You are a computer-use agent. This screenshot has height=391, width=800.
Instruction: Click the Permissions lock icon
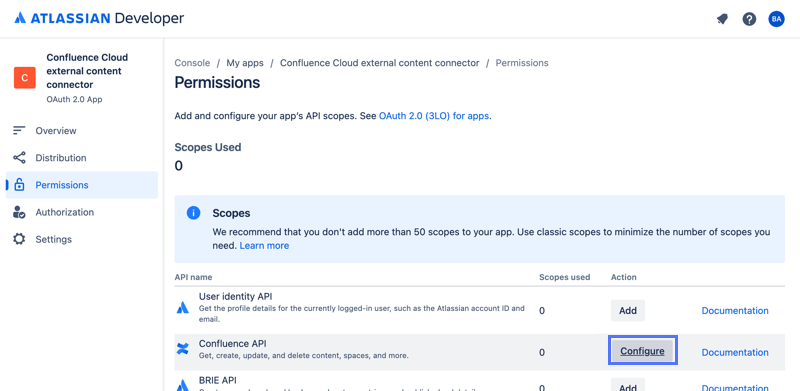tap(19, 185)
